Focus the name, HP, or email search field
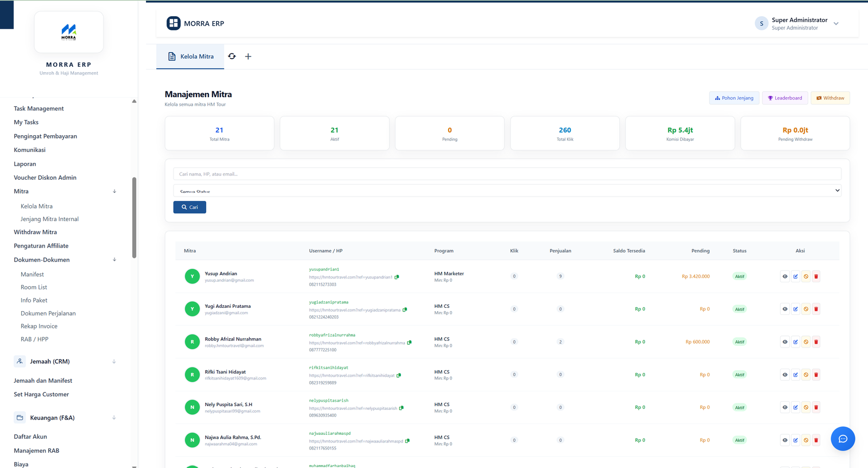 [507, 174]
